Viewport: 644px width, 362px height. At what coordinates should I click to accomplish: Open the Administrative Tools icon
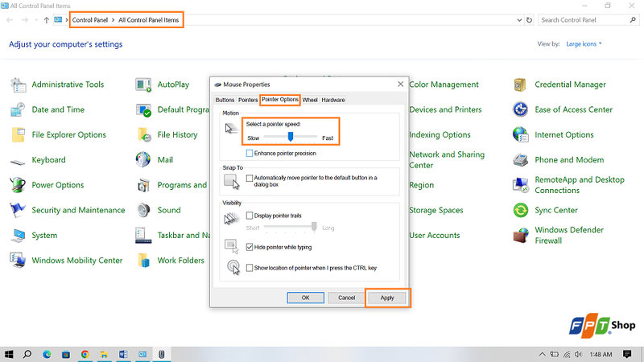click(18, 85)
